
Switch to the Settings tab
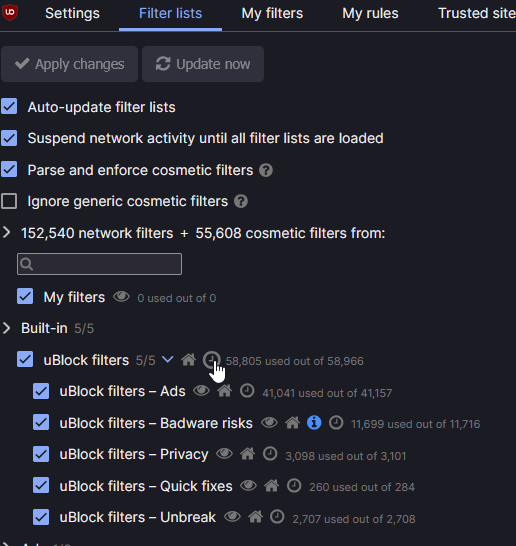pos(72,13)
